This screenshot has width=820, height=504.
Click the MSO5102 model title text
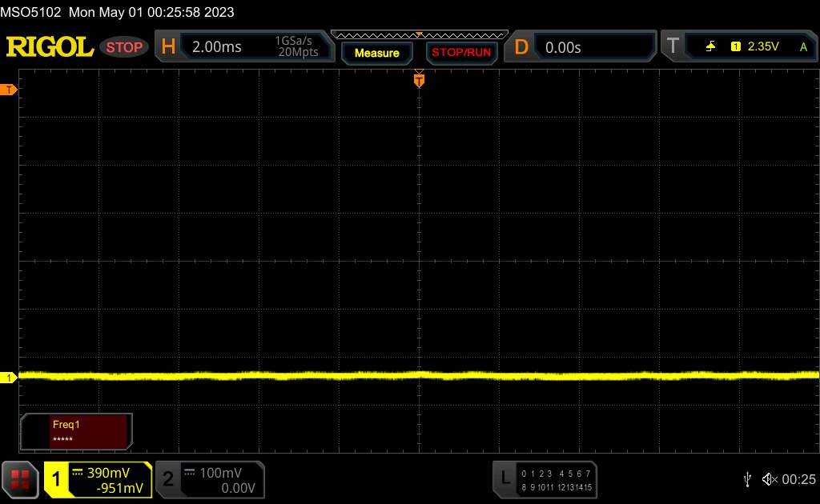[x=30, y=12]
